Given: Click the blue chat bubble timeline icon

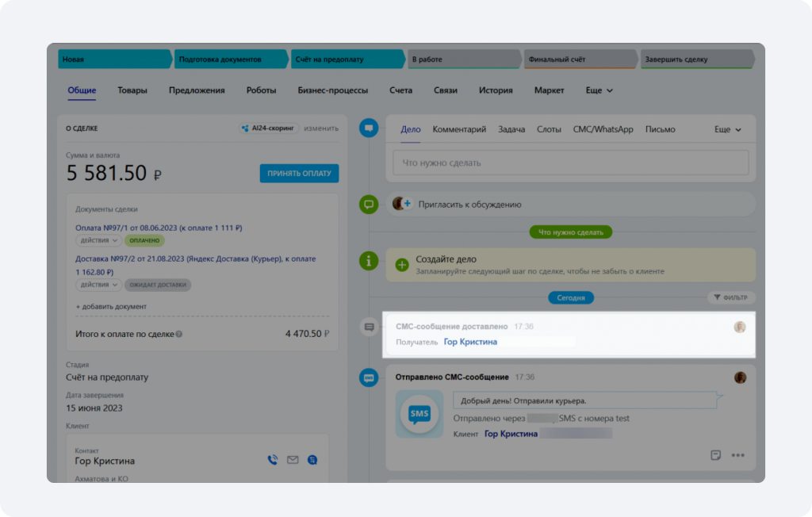Looking at the screenshot, I should coord(369,128).
